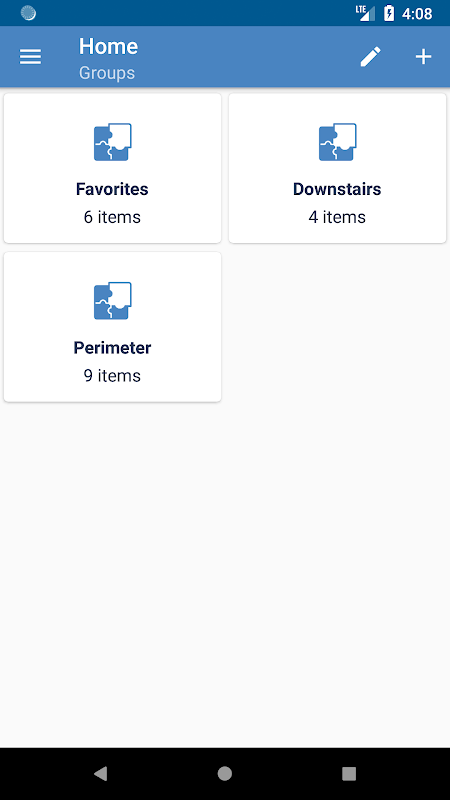Screen dimensions: 450x800
Task: Tap the Android recent apps square
Action: (349, 773)
